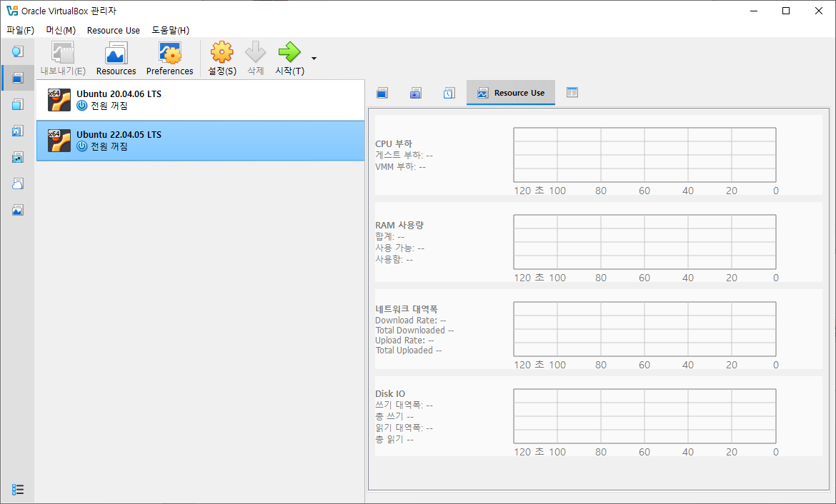Switch to the Logs tab icon

(x=449, y=94)
